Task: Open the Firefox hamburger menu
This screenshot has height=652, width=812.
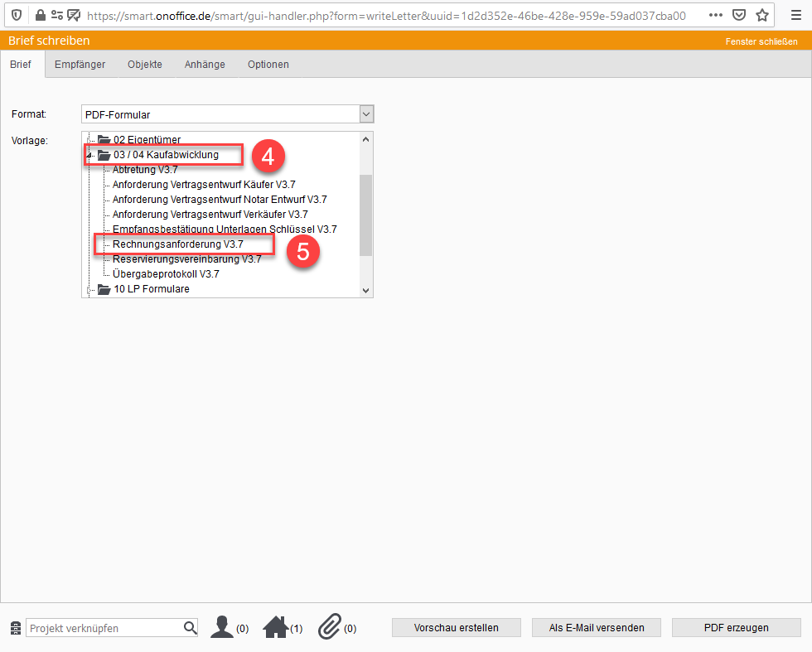Action: [795, 15]
